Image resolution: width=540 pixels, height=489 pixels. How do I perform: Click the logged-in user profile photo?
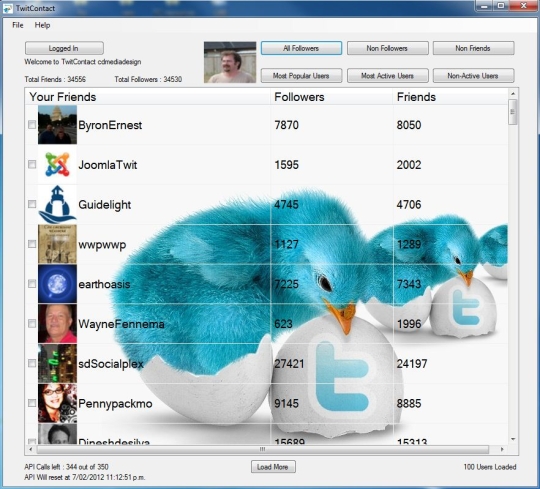click(230, 62)
